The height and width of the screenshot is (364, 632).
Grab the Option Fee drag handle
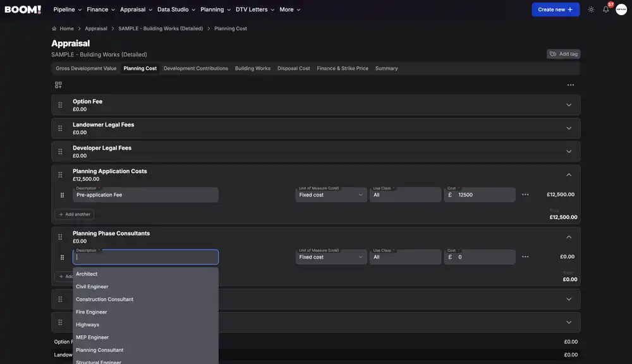[60, 105]
